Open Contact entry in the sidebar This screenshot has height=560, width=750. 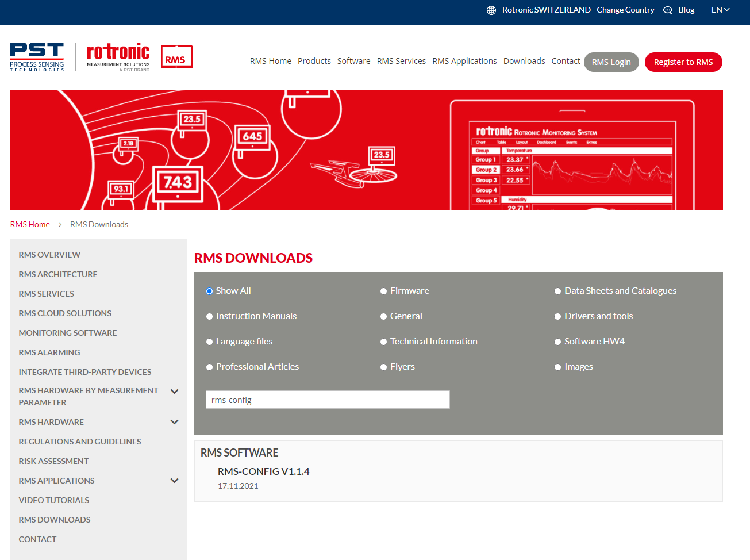(37, 539)
